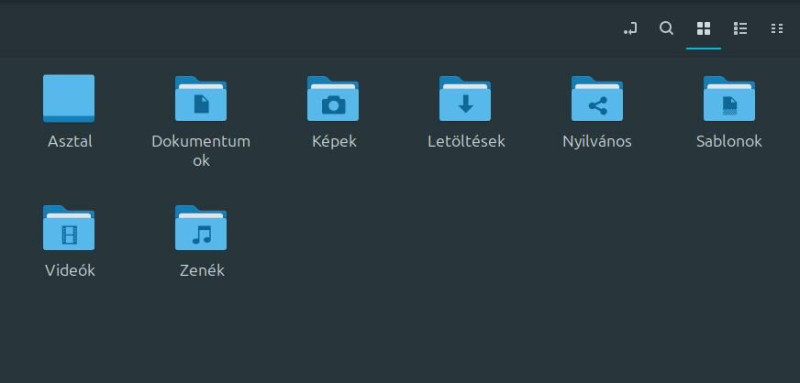This screenshot has height=383, width=800.
Task: Select the Képek folder camera icon
Action: coord(333,98)
